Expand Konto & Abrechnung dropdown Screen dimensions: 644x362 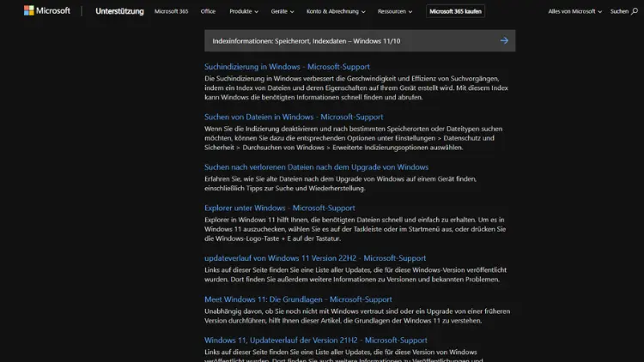click(x=336, y=11)
